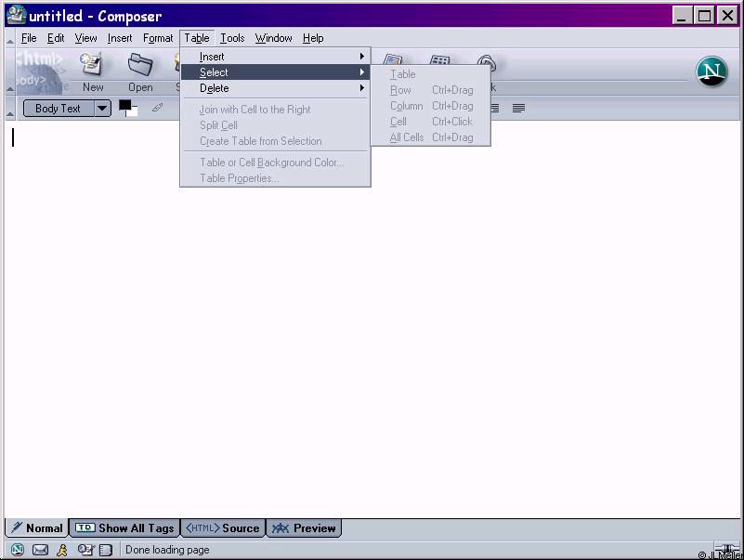Click the online/offline connection icon in the status bar

[x=726, y=549]
